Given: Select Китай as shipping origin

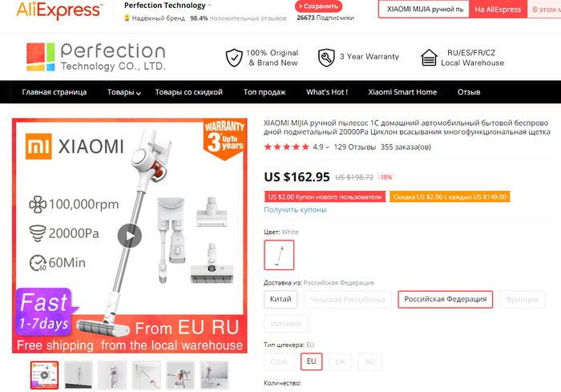Looking at the screenshot, I should pyautogui.click(x=280, y=299).
